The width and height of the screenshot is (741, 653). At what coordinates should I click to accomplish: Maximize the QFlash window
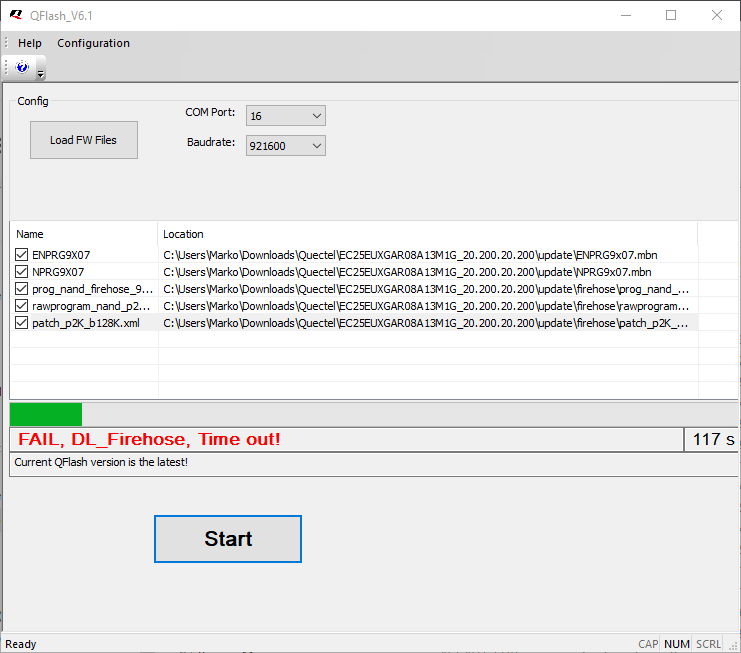pos(671,15)
